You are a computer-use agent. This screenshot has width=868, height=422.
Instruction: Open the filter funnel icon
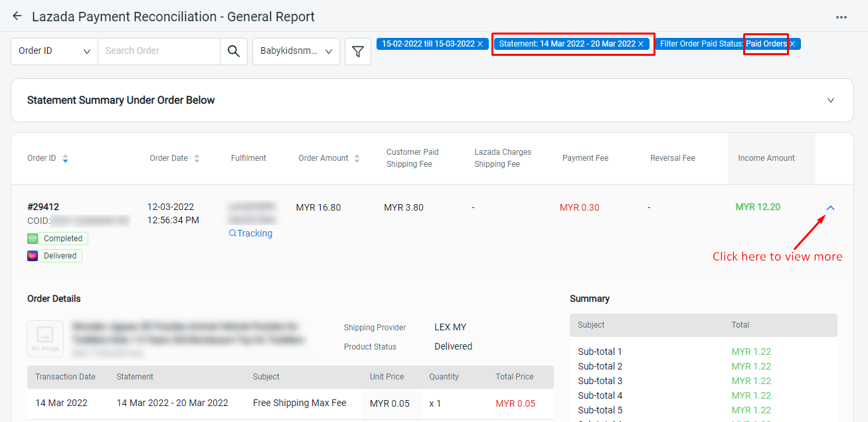pyautogui.click(x=357, y=51)
